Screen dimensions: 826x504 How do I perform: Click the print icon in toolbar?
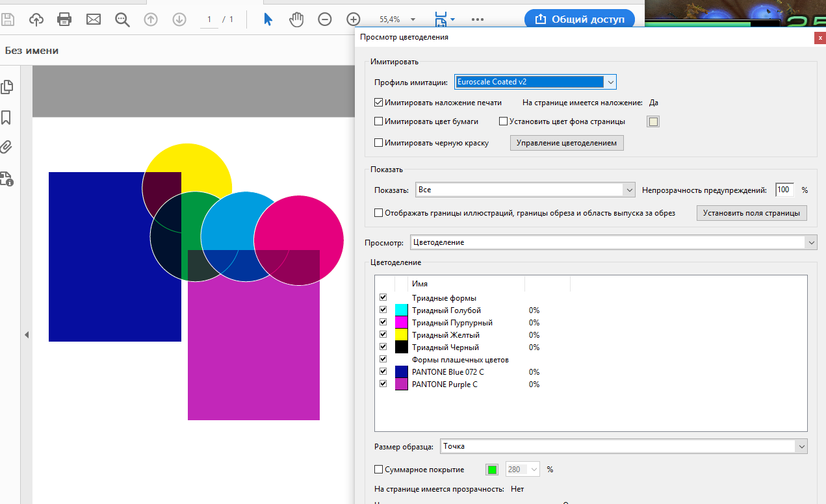pos(64,19)
